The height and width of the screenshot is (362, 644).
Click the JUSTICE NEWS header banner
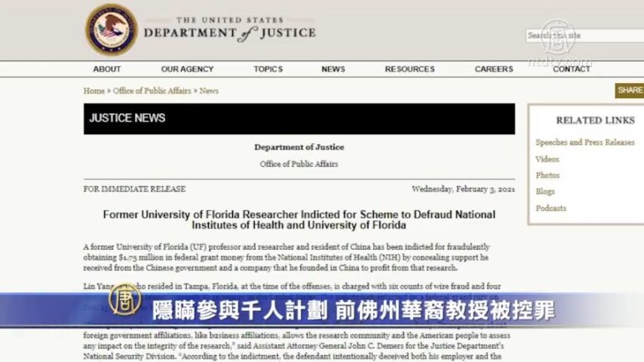[x=299, y=119]
